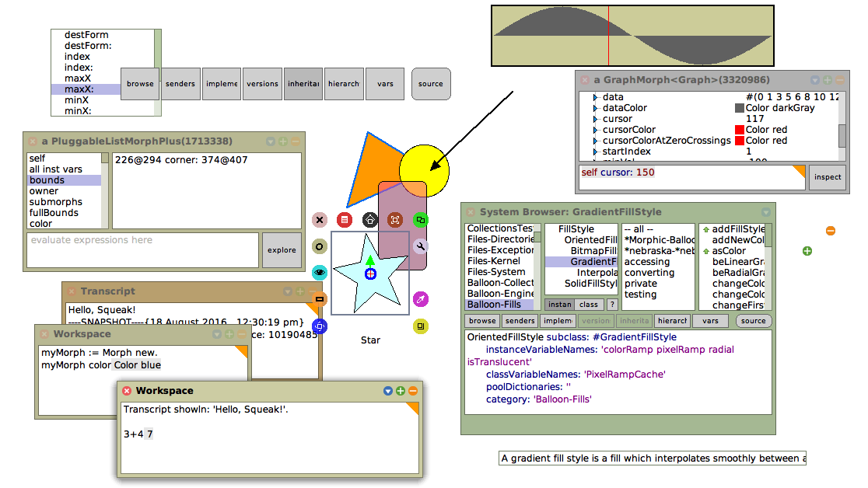Open the star's red halo menu
Viewport: 868px width, 488px height.
(345, 220)
